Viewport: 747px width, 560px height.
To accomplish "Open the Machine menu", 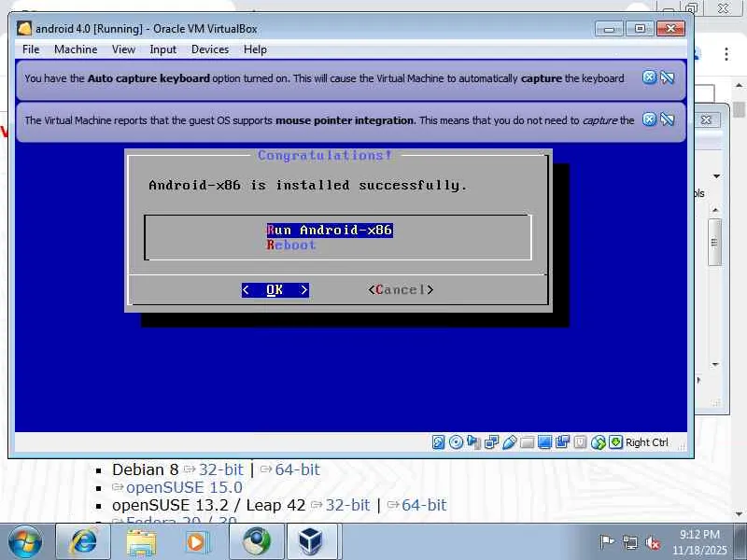I will (x=76, y=49).
